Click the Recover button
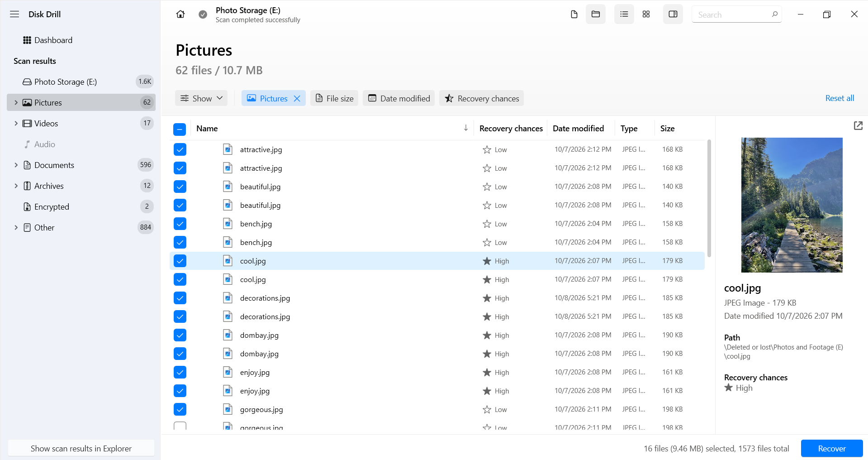The width and height of the screenshot is (868, 460). pos(832,448)
